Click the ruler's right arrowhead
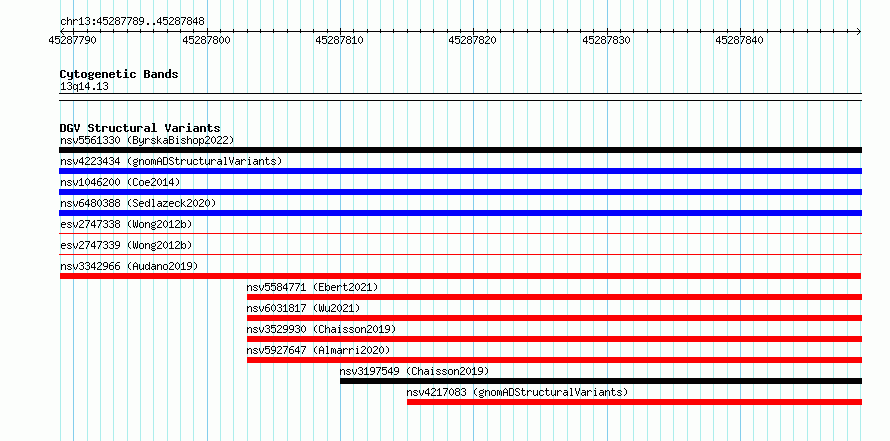The height and width of the screenshot is (441, 890). (859, 31)
